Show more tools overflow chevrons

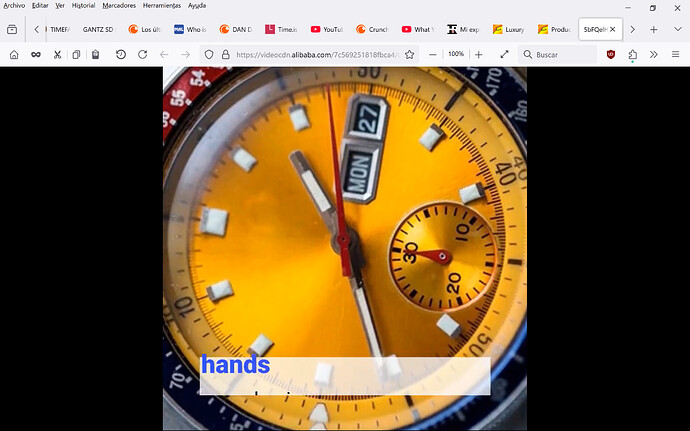click(x=654, y=55)
